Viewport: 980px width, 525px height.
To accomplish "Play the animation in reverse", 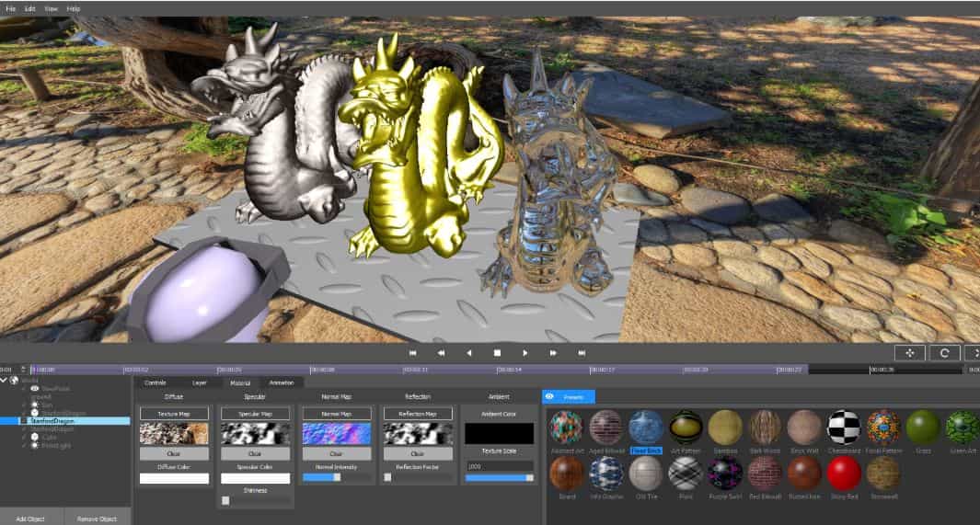I will coord(468,353).
